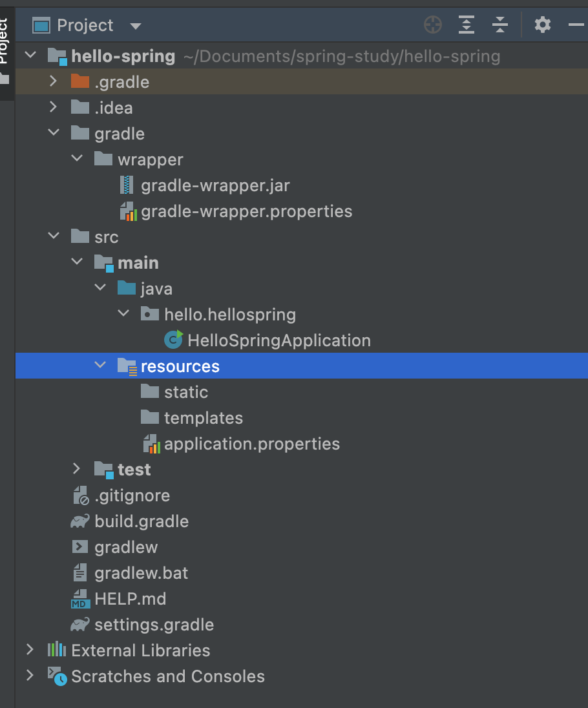The image size is (588, 708).
Task: Collapse the java folder chevron
Action: pos(100,287)
